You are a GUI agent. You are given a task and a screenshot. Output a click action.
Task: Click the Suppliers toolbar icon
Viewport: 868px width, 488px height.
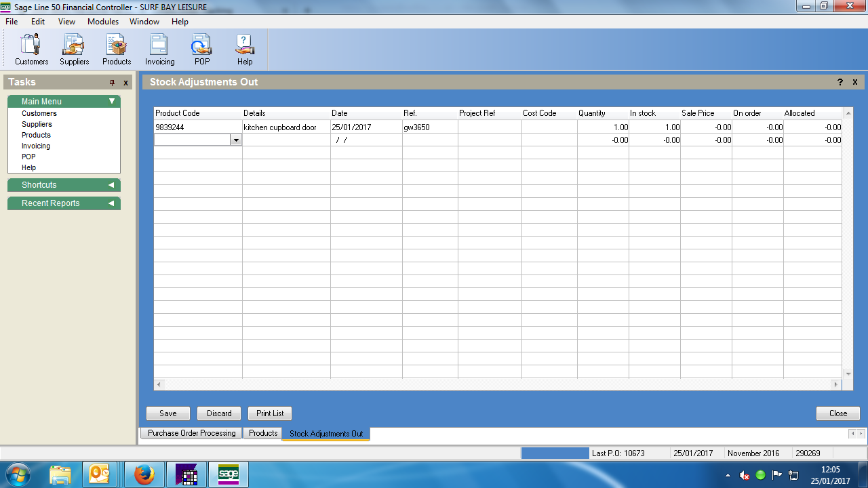point(74,49)
